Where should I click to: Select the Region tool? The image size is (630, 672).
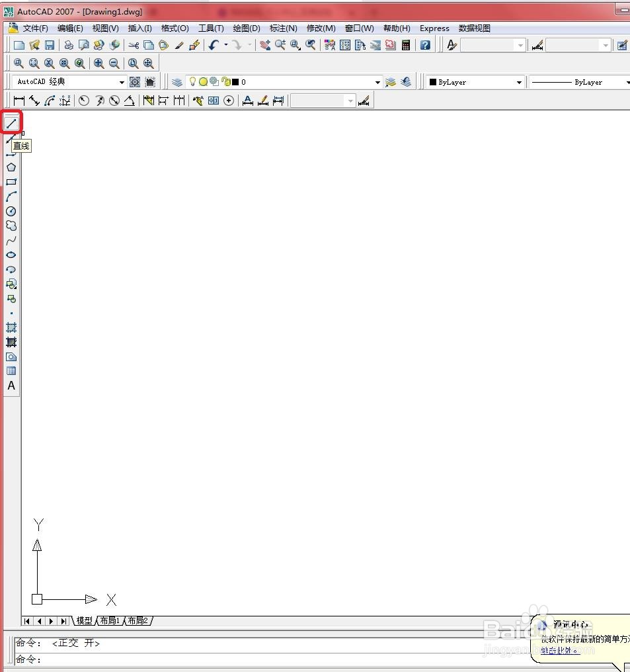pos(11,357)
